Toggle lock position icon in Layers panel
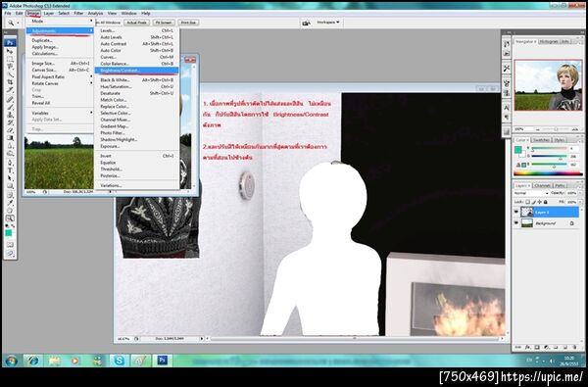Viewport: 588px width, 387px height. (x=540, y=202)
